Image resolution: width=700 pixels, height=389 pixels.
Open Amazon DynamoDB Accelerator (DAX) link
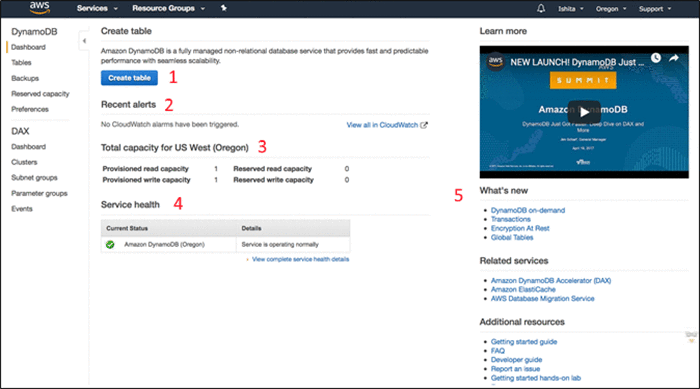point(551,280)
